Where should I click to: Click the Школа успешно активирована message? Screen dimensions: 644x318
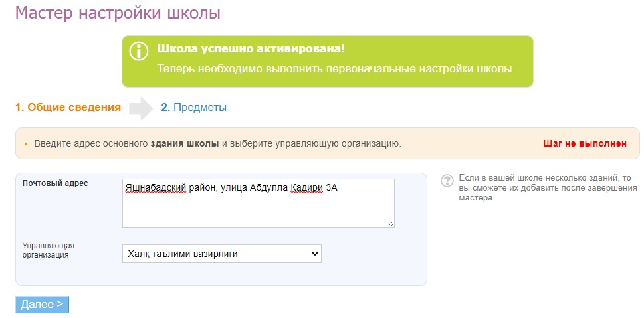click(251, 49)
